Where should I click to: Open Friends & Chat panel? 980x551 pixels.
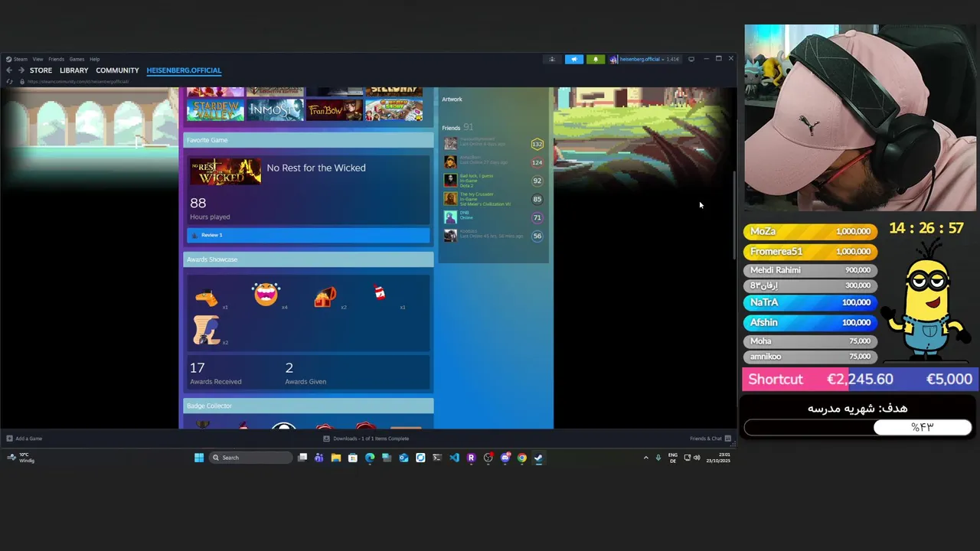(710, 439)
